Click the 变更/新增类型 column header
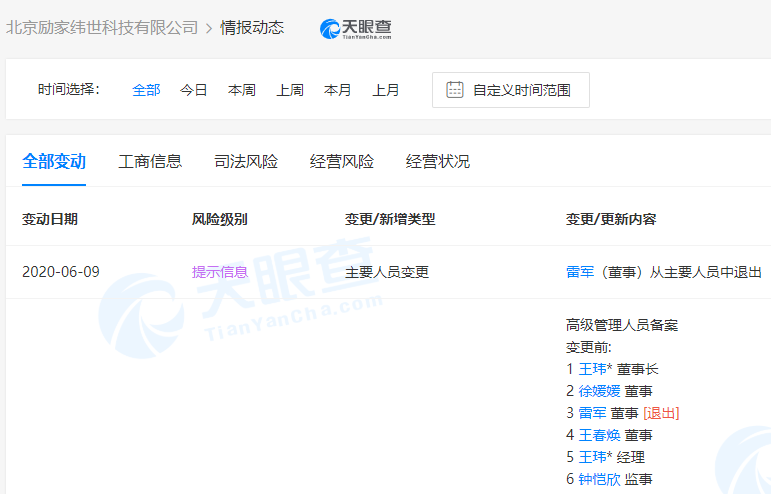This screenshot has height=494, width=771. (390, 219)
